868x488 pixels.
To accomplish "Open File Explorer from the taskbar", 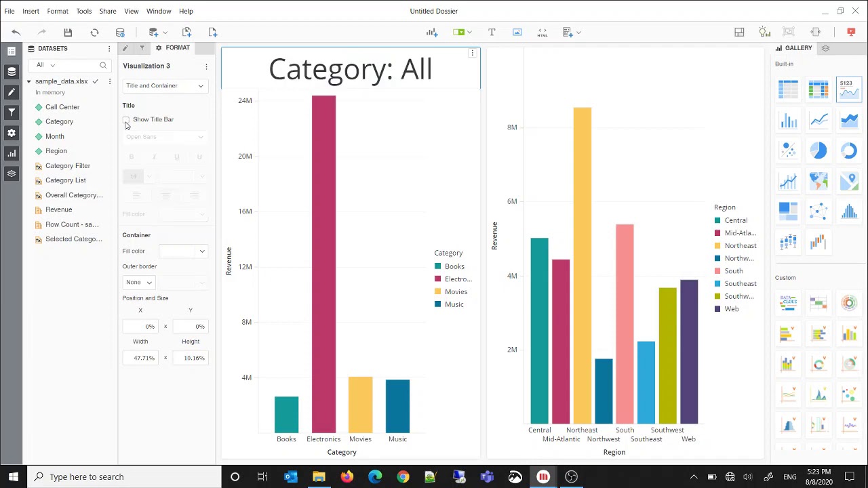I will (319, 476).
